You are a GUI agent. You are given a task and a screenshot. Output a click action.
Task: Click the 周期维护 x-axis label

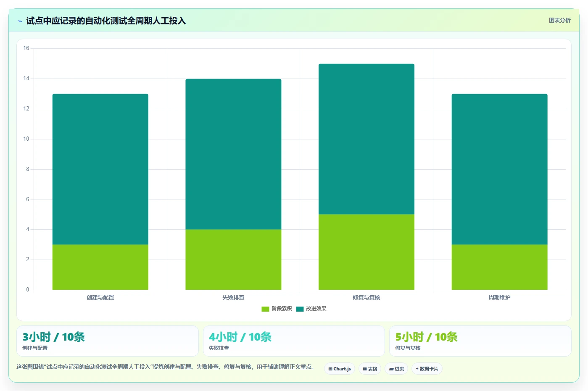click(x=499, y=297)
